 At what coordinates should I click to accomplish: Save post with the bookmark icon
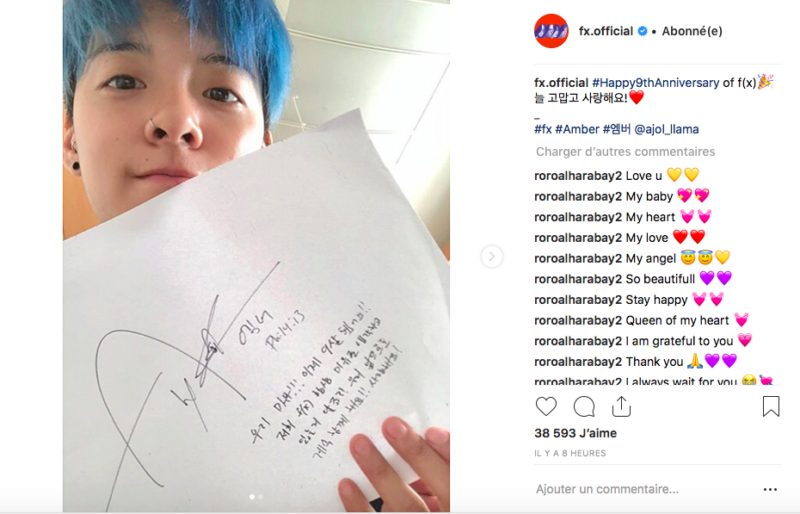click(x=771, y=406)
